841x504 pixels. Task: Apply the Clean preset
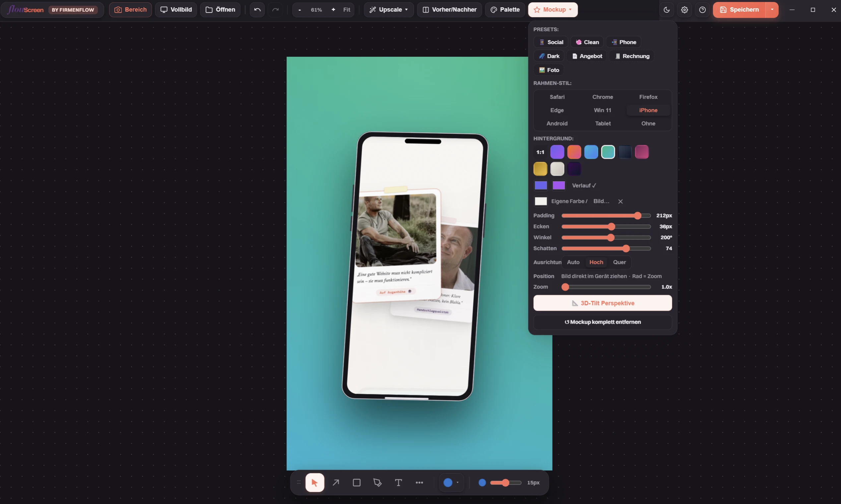pos(587,42)
